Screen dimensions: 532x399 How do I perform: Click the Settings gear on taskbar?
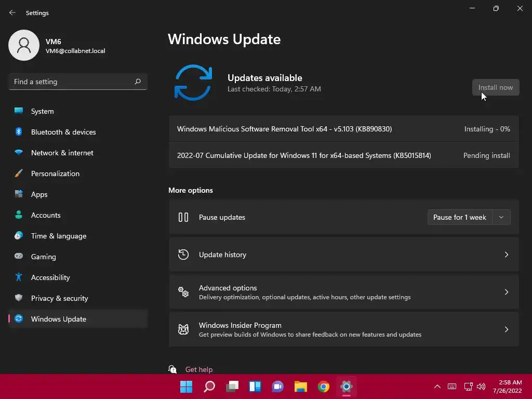347,387
